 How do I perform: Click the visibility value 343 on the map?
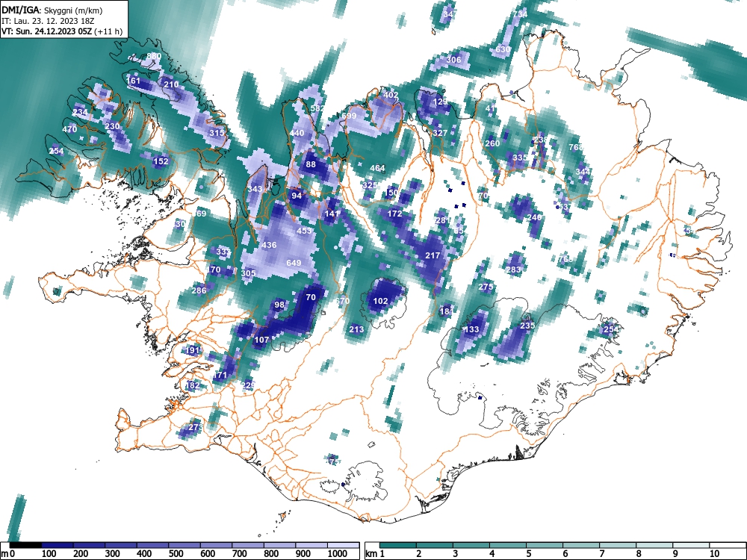[x=255, y=189]
